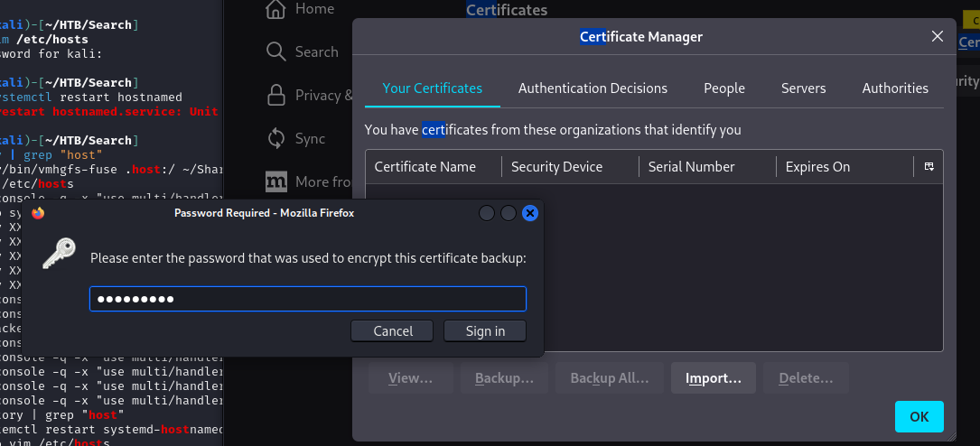Click 'systemctl restart hostnamed' terminal line

click(91, 97)
